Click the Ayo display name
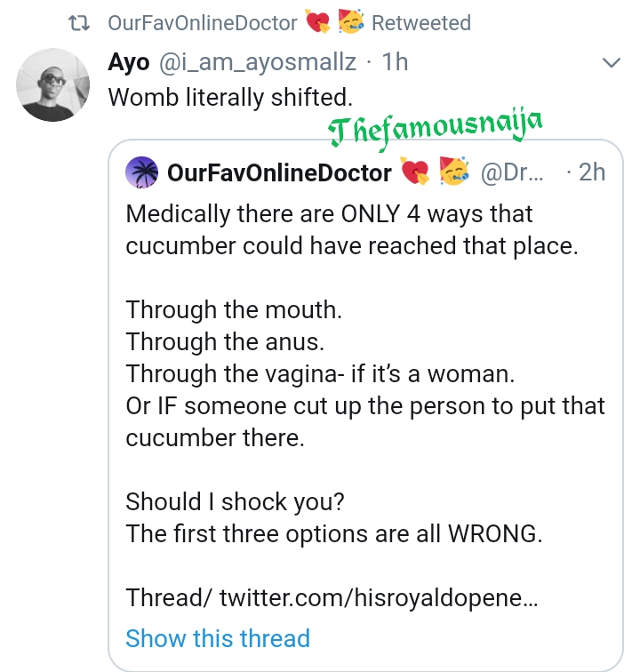 128,62
